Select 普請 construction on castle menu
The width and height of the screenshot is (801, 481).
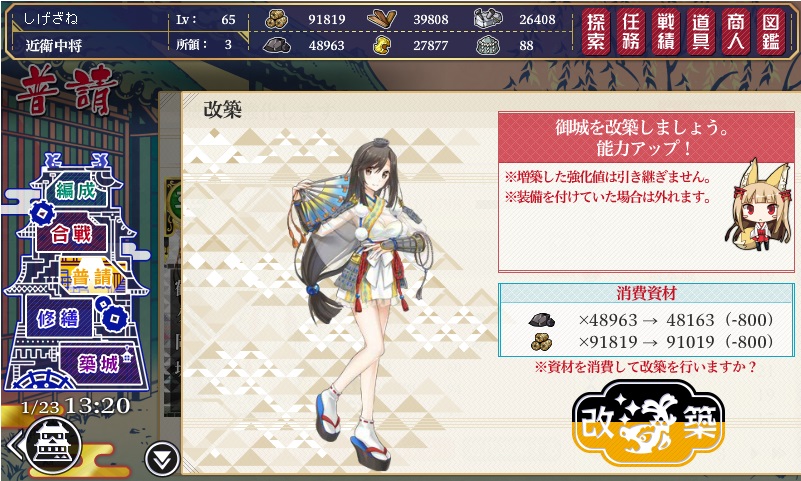pyautogui.click(x=92, y=277)
